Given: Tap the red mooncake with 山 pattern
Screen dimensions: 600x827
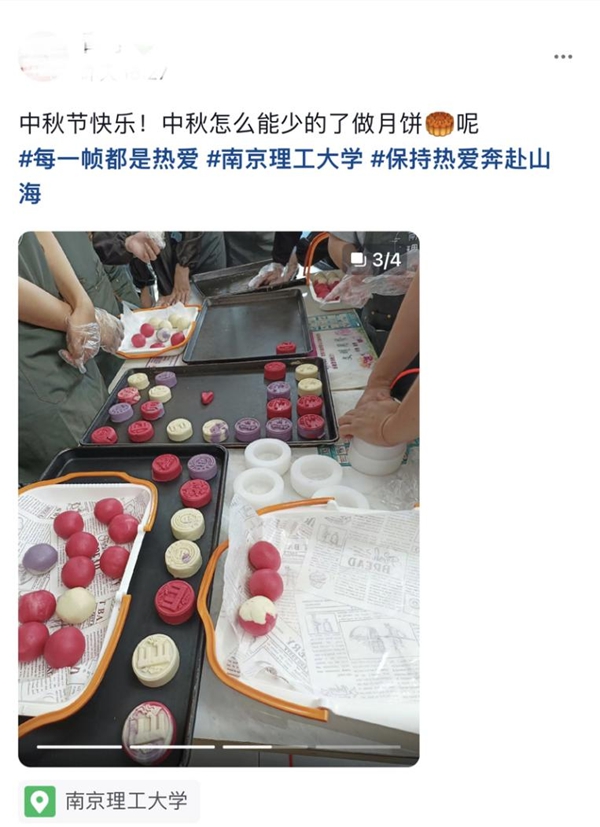Looking at the screenshot, I should (175, 602).
